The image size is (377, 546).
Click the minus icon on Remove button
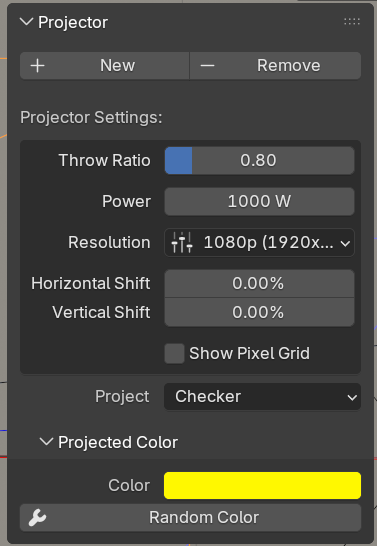(207, 65)
